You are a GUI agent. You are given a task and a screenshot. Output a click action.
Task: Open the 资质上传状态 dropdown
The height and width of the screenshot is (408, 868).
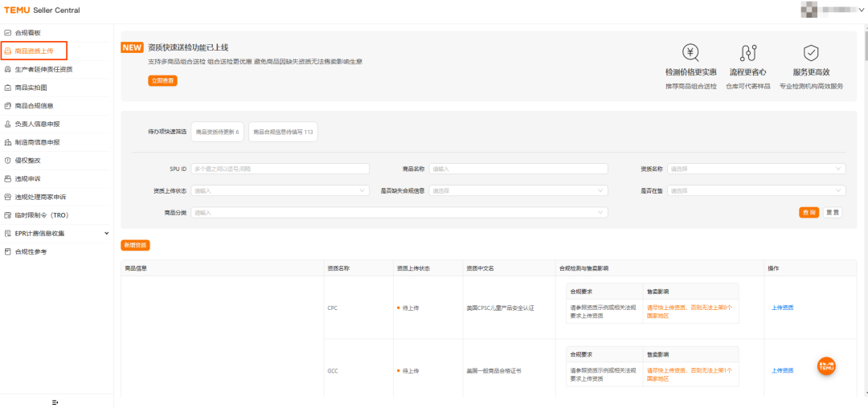(280, 190)
